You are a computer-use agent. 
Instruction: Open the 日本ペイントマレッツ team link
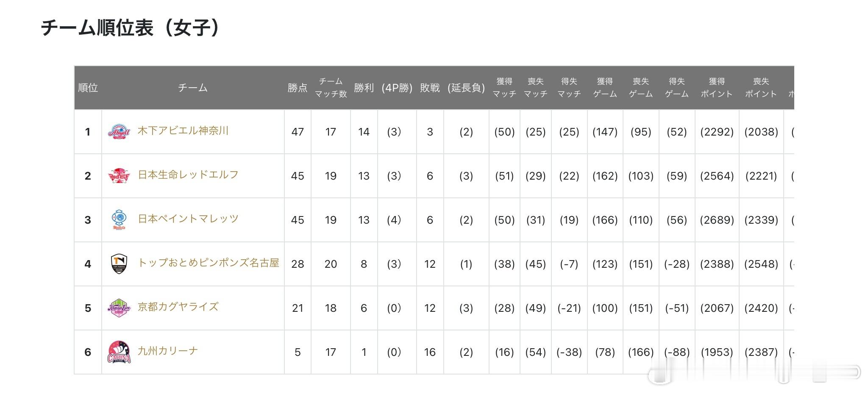[x=188, y=219]
